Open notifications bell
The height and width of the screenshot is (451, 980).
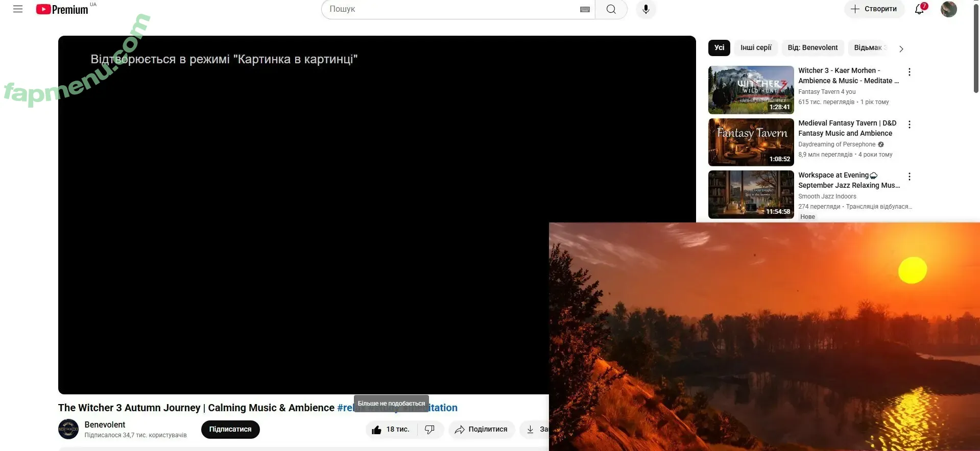(x=919, y=9)
